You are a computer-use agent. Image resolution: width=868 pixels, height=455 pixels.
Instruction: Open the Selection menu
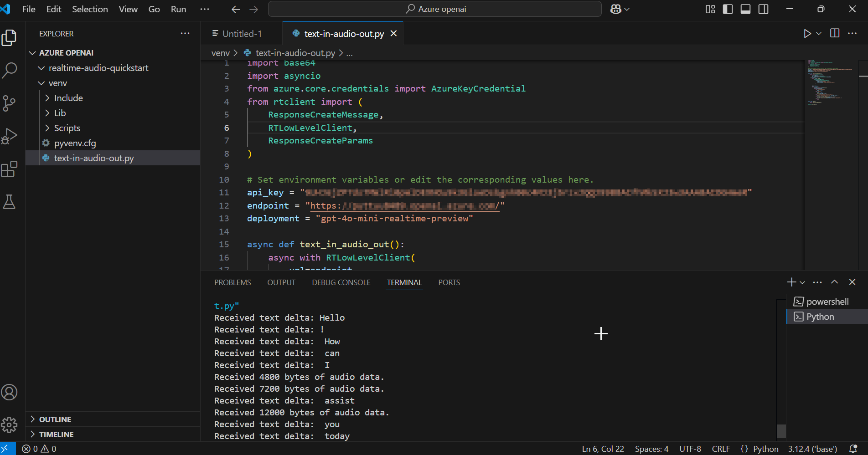pyautogui.click(x=90, y=9)
